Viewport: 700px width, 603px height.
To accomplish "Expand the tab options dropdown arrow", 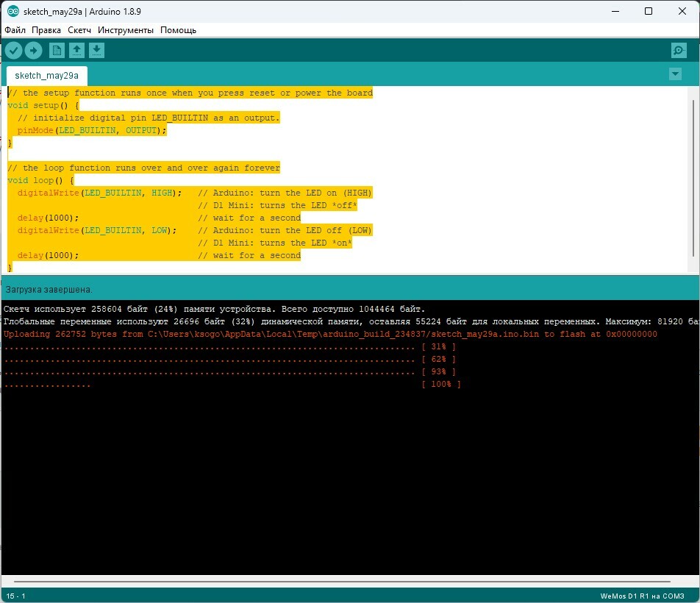I will click(675, 74).
